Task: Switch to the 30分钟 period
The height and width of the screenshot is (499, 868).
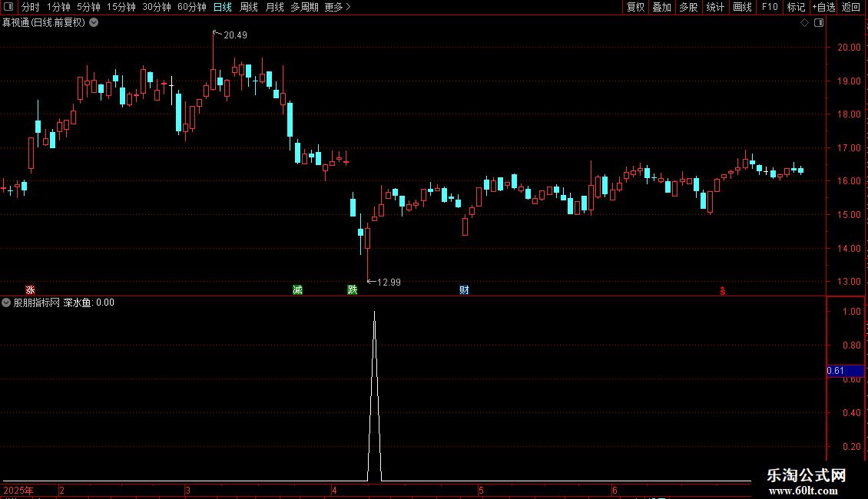Action: coord(156,7)
